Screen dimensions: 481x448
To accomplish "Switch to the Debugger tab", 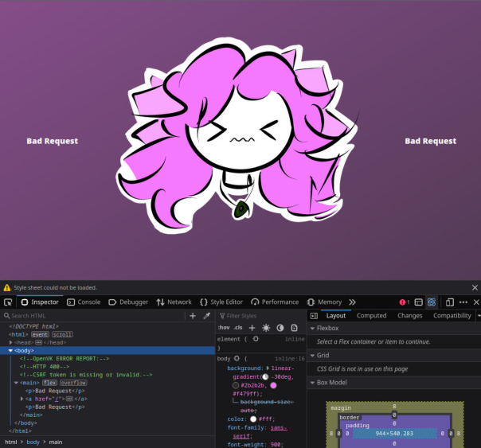I will (x=128, y=302).
